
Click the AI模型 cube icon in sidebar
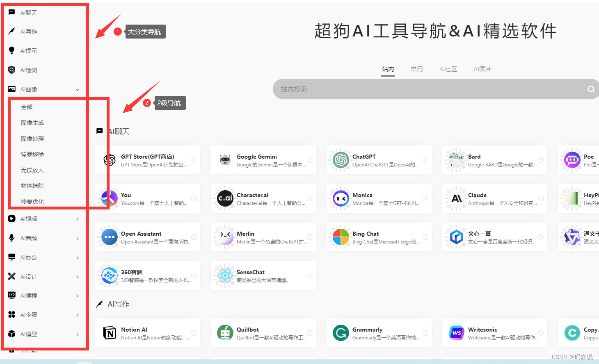pyautogui.click(x=12, y=334)
